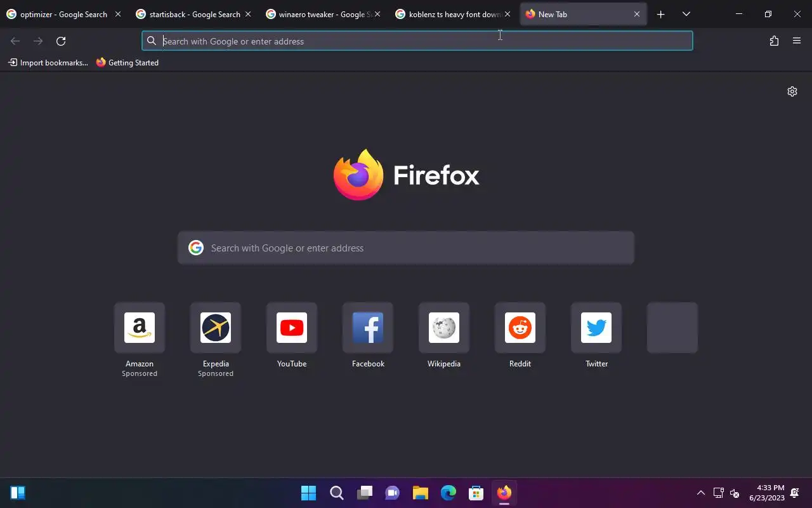Expand the list all tabs chevron

click(x=686, y=14)
